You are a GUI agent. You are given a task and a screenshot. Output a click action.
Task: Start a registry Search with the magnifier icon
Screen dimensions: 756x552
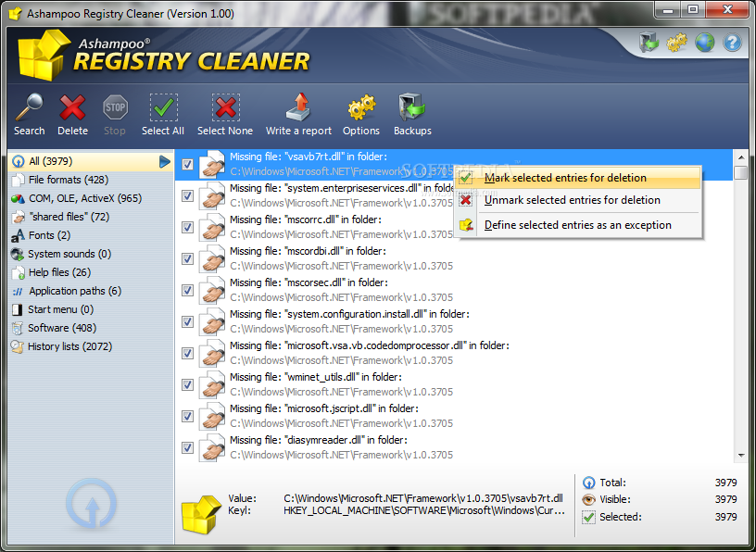pyautogui.click(x=30, y=107)
